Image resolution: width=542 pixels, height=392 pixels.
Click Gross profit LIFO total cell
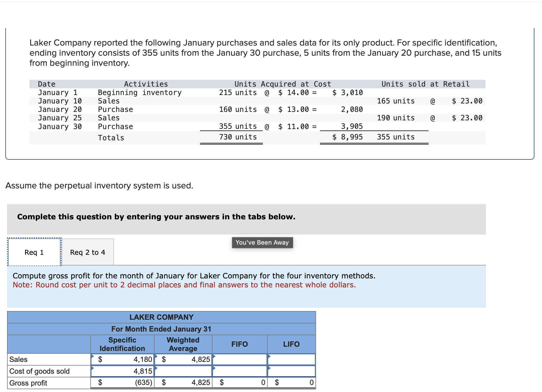click(291, 383)
